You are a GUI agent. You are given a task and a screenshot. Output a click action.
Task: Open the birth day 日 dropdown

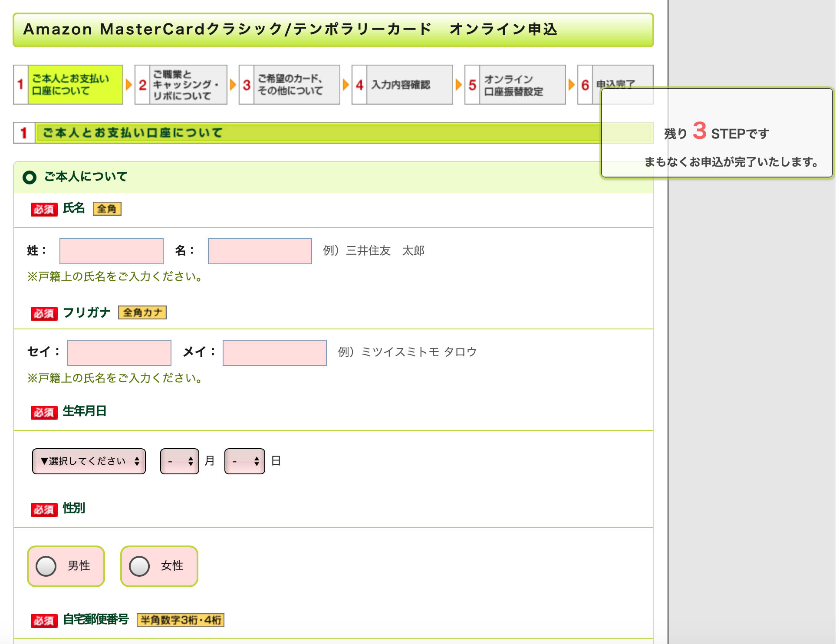click(245, 461)
